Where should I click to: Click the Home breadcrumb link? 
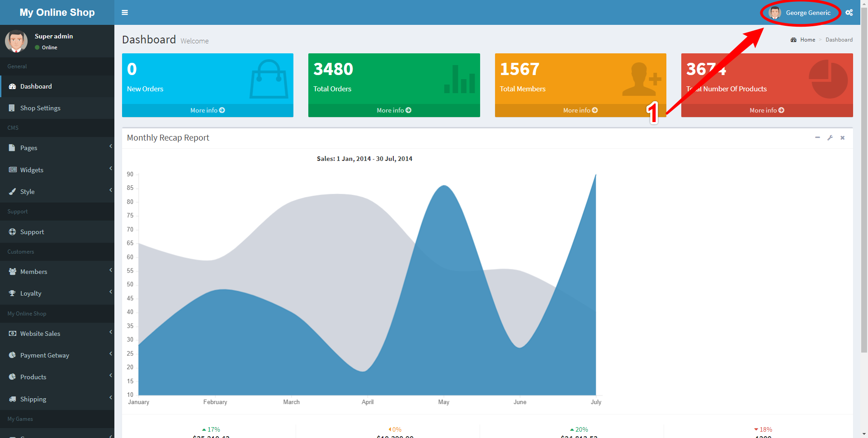point(807,40)
